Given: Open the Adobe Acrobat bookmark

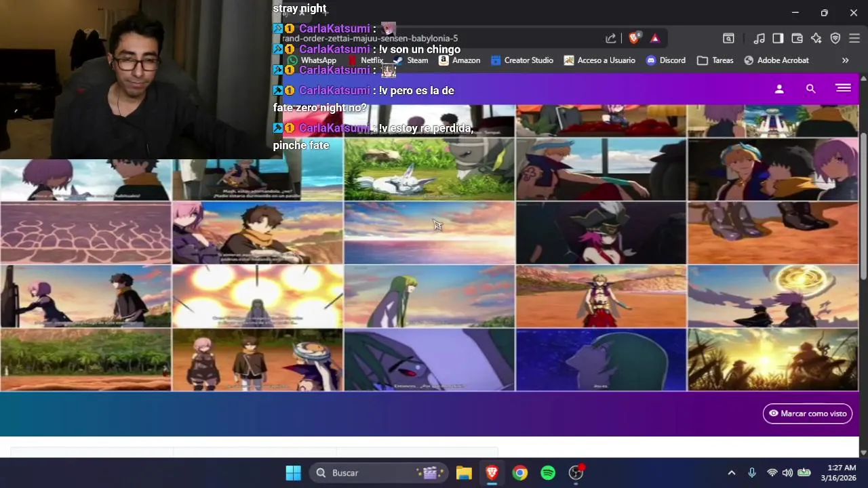Looking at the screenshot, I should click(x=776, y=60).
